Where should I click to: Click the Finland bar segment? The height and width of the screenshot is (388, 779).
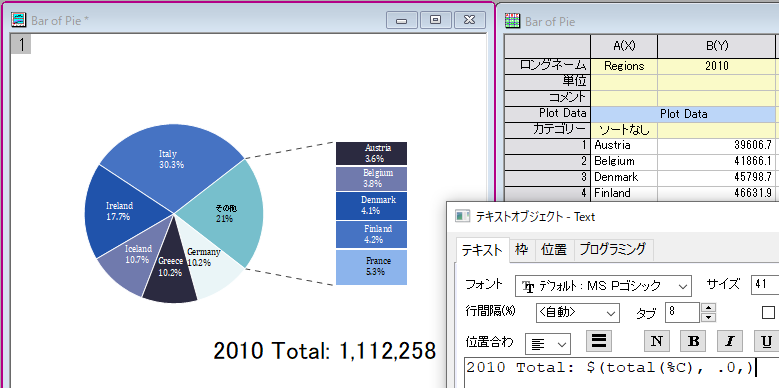372,234
